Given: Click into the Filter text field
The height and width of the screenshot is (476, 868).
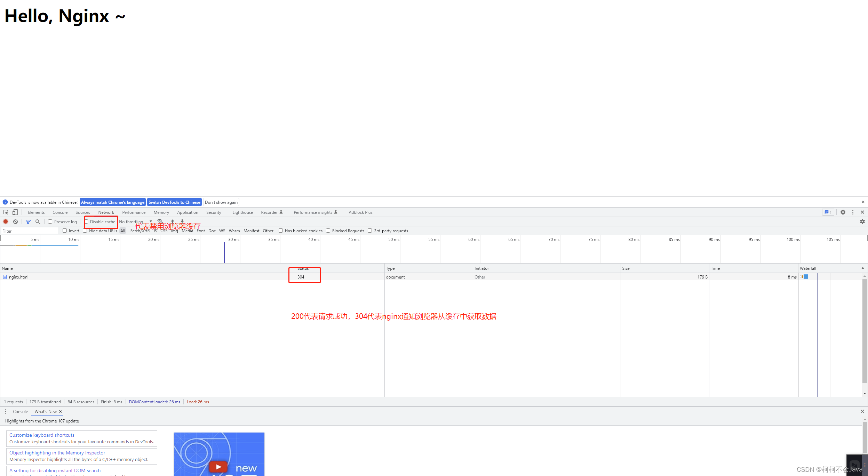Looking at the screenshot, I should [x=30, y=231].
